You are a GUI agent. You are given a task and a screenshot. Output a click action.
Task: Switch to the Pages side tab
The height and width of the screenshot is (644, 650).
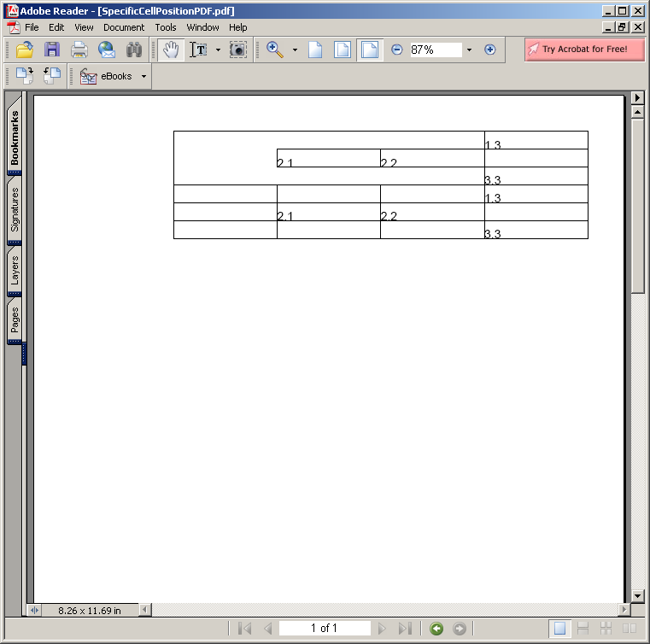(x=15, y=320)
